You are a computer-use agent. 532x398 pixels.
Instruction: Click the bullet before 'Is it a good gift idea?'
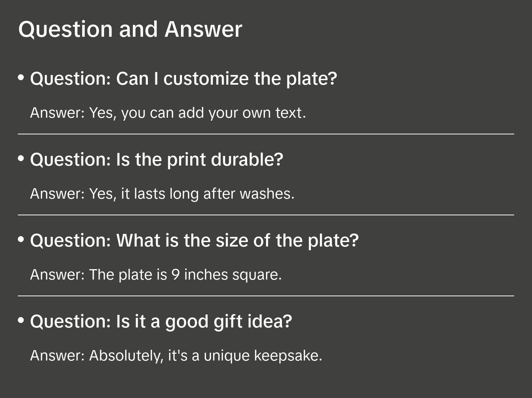pos(21,320)
